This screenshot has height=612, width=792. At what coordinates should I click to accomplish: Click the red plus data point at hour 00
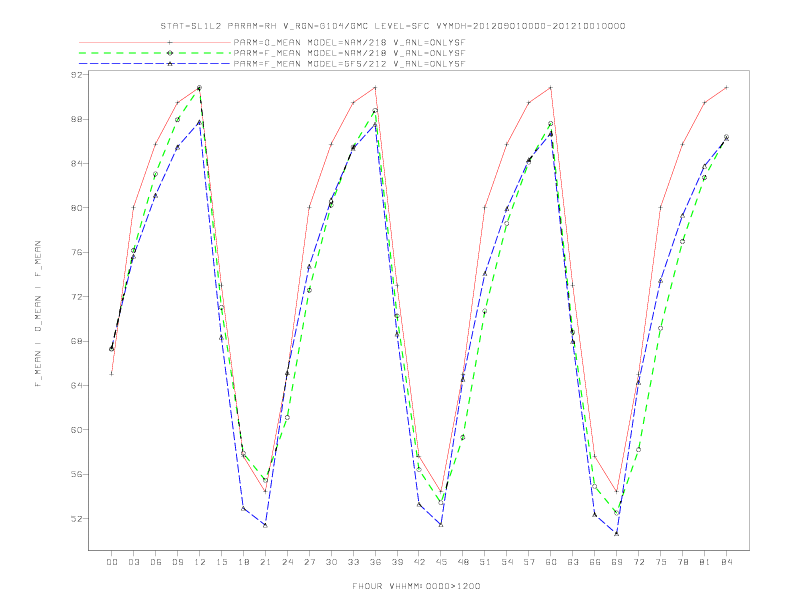tap(112, 374)
